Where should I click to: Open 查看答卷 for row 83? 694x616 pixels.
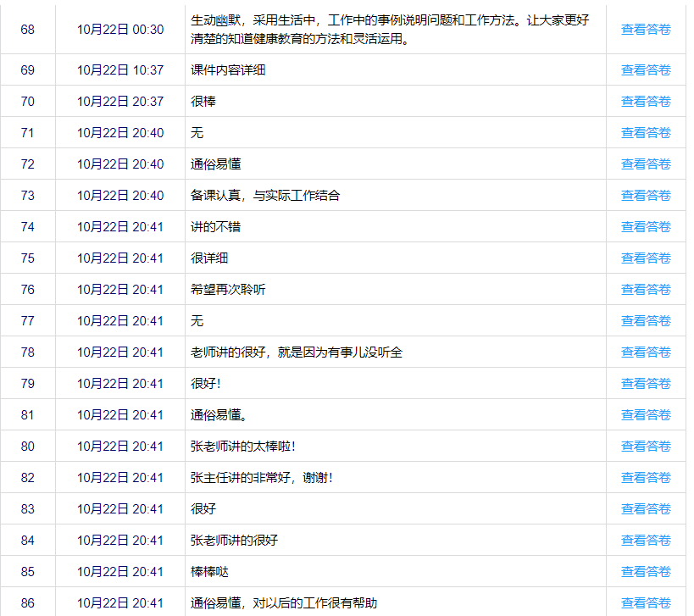click(646, 509)
